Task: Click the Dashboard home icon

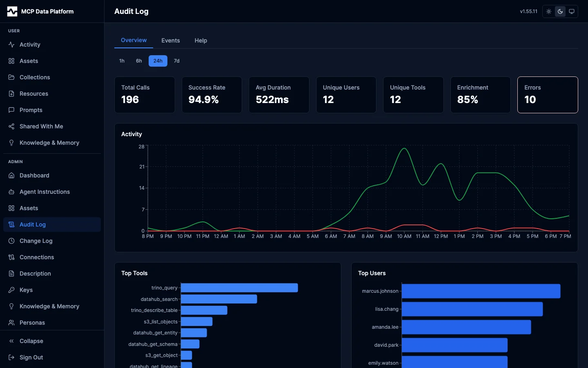Action: click(11, 175)
